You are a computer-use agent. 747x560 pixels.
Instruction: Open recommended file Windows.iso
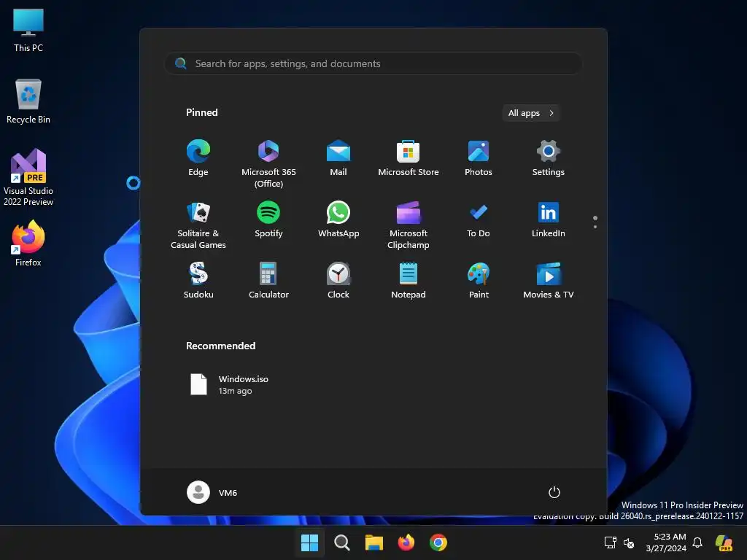229,384
